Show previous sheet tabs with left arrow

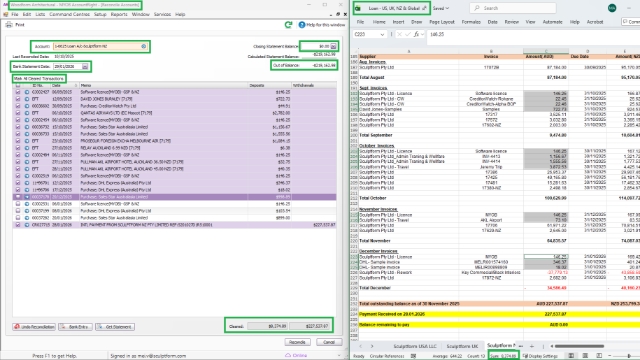pyautogui.click(x=360, y=346)
